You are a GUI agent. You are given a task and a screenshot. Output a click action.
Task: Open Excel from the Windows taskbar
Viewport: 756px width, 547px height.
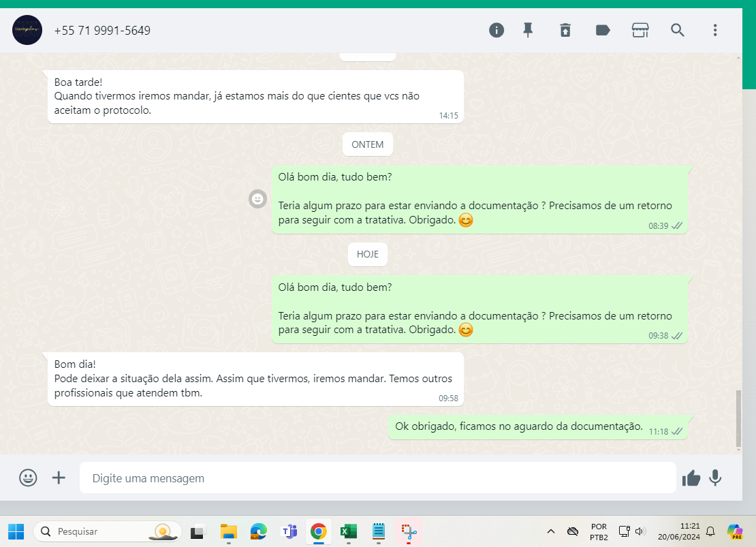pyautogui.click(x=349, y=531)
